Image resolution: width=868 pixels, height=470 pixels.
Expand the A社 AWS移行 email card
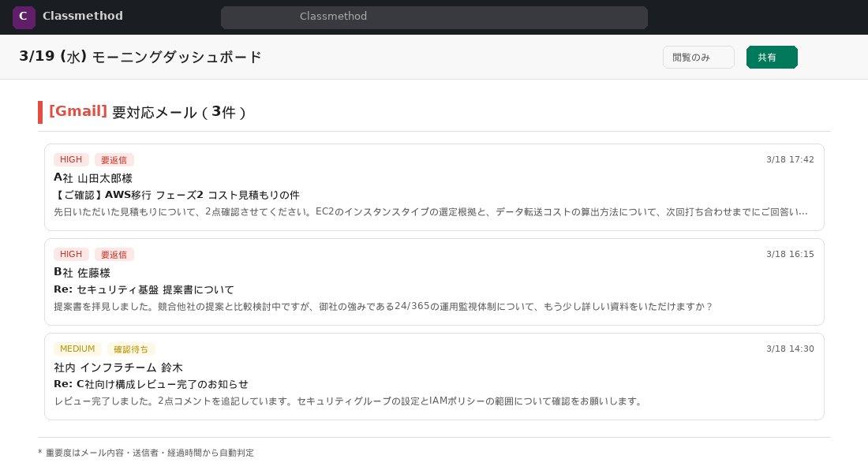(434, 187)
